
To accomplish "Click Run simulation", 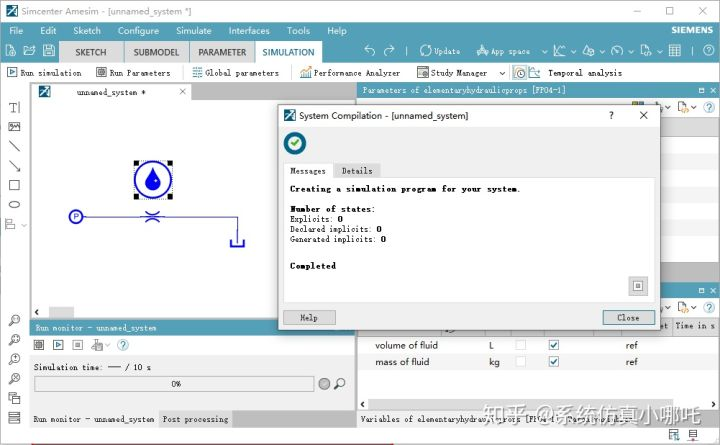I will pos(45,73).
